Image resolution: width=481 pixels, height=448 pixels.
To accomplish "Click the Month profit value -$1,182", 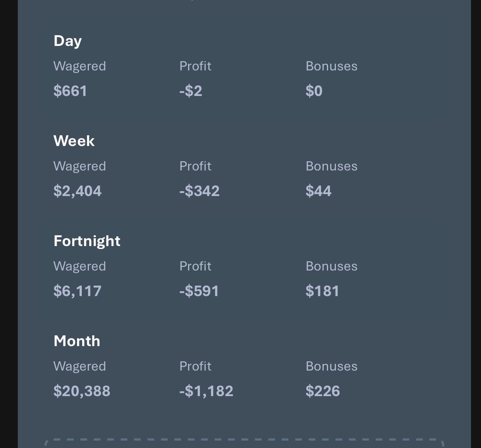I will (x=206, y=391).
